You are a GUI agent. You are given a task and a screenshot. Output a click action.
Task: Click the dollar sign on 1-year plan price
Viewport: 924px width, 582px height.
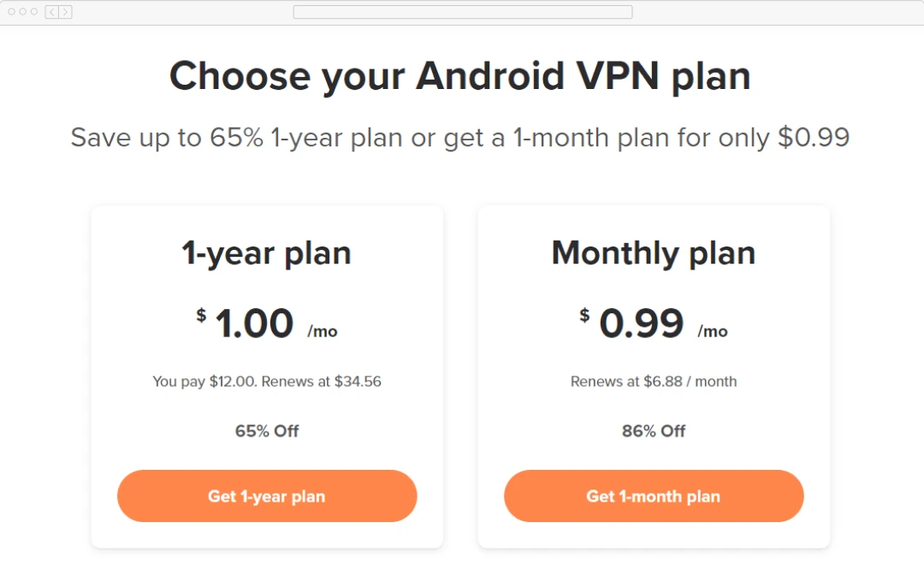(201, 315)
